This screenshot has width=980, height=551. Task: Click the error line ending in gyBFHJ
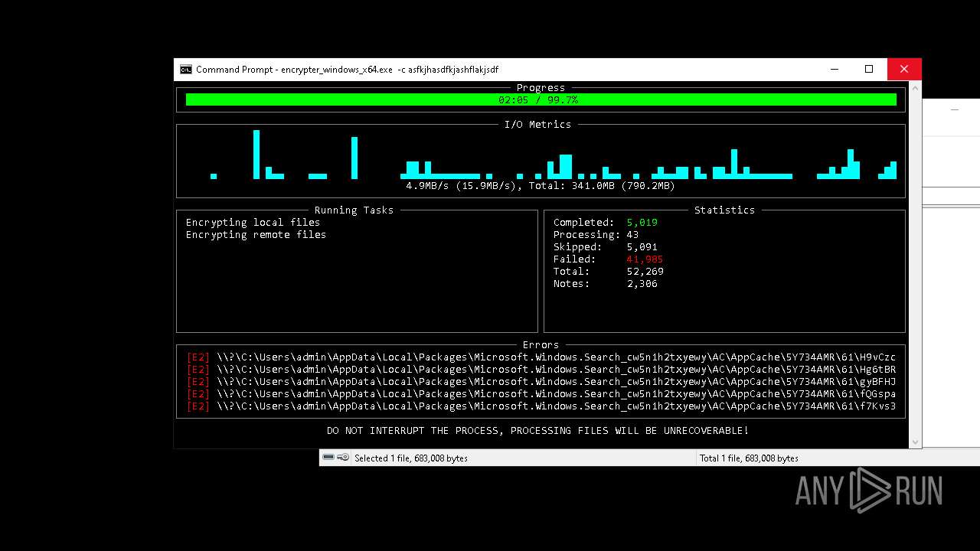click(x=541, y=382)
